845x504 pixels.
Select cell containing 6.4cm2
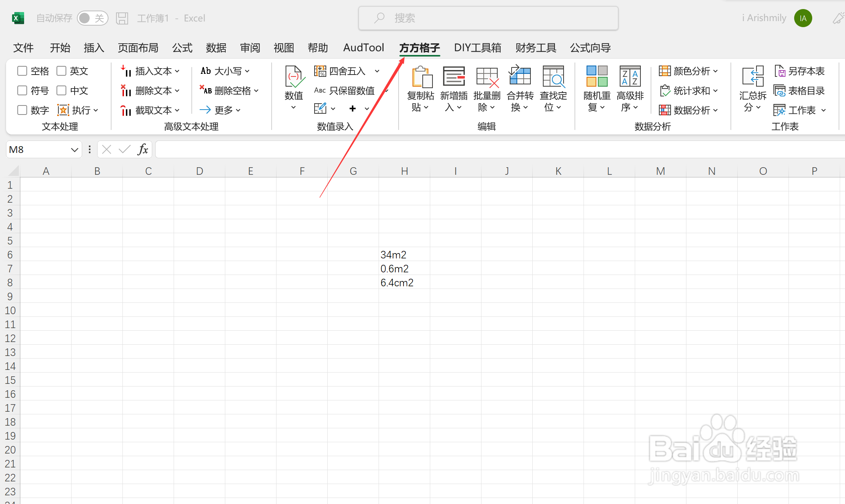coord(404,283)
